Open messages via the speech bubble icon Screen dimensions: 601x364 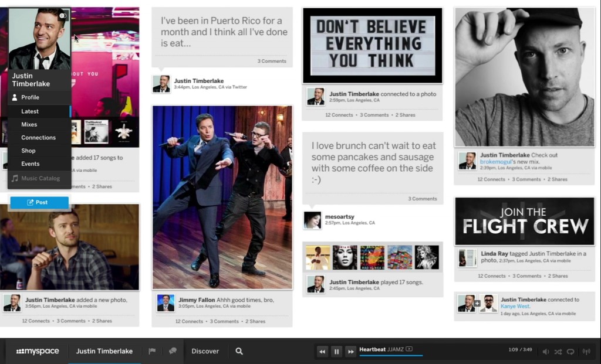[173, 351]
